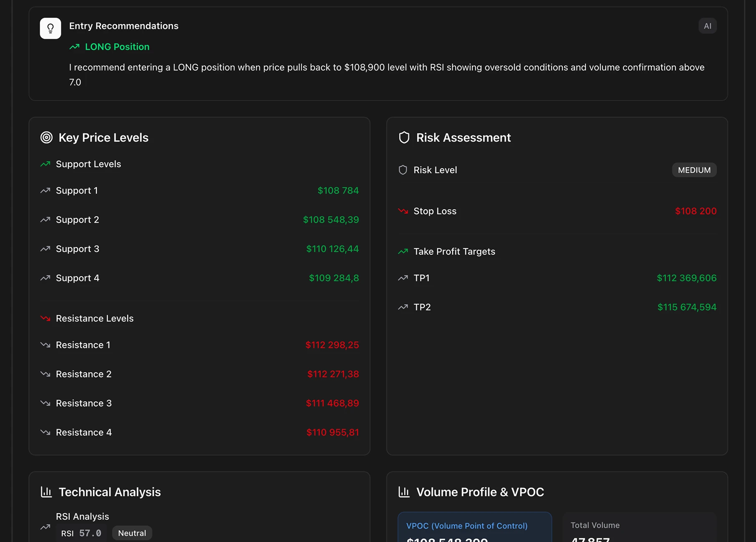
Task: Click the LONG Position label
Action: [x=117, y=47]
